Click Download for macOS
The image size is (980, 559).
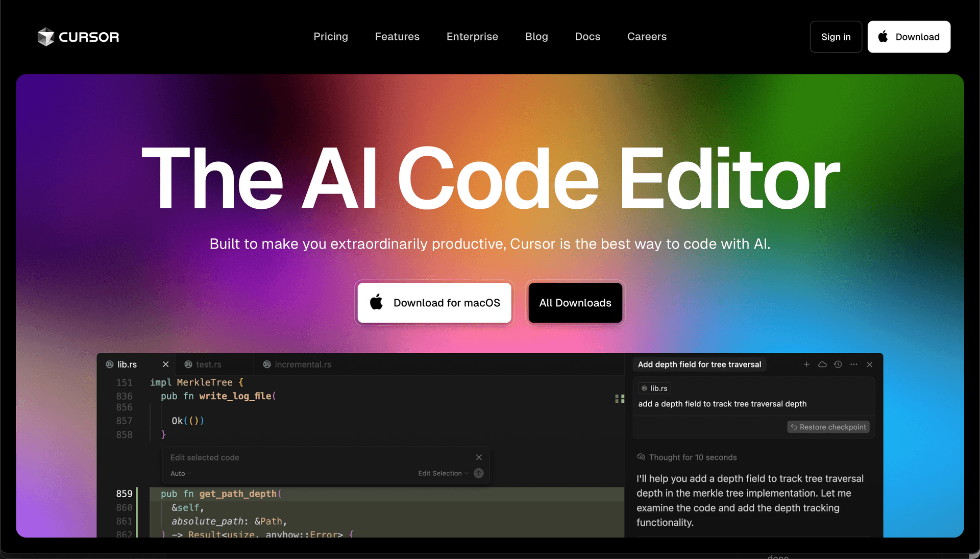point(434,303)
